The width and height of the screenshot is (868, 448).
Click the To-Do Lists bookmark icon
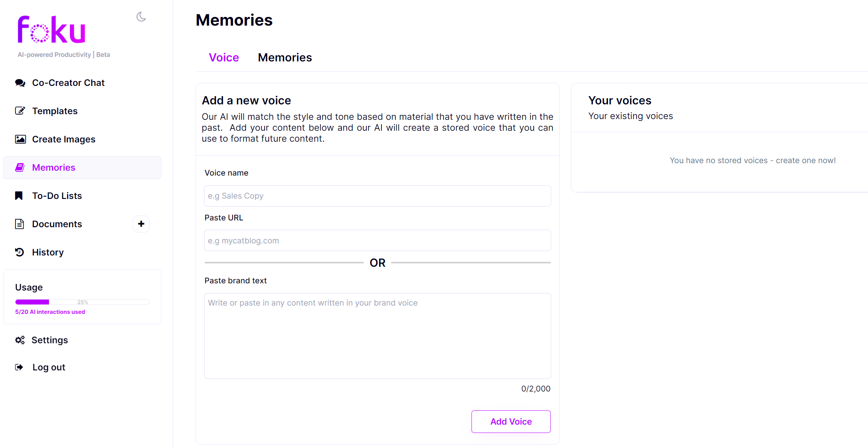click(x=19, y=196)
